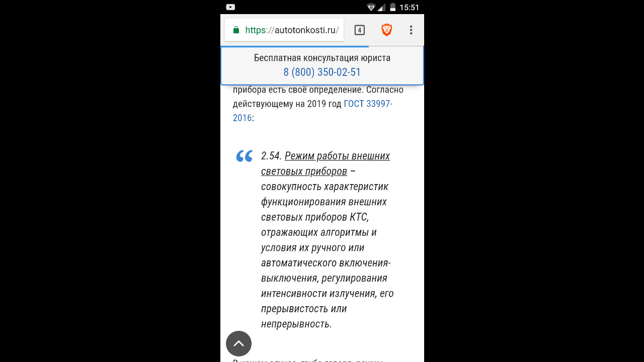Tap the scroll-to-top arrow button

(238, 343)
